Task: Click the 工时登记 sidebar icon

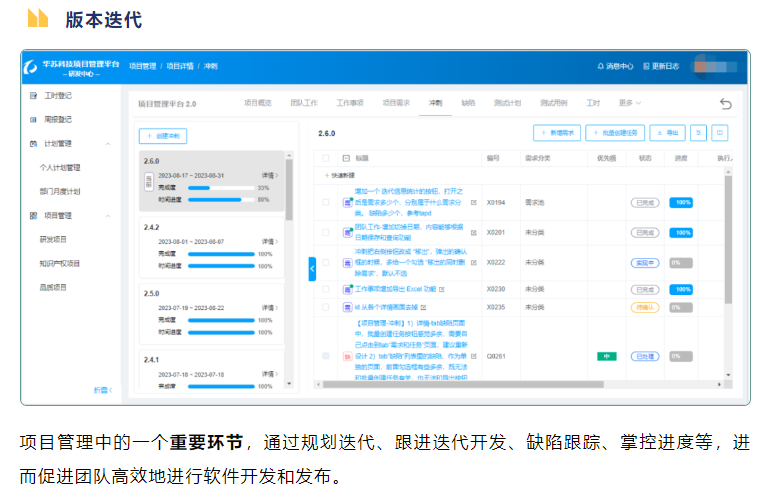Action: (34, 95)
